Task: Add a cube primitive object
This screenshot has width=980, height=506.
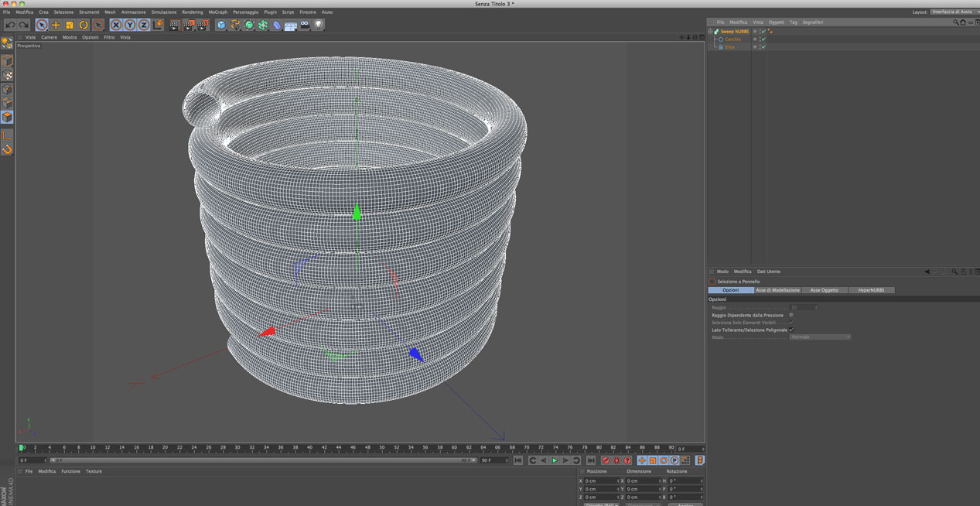Action: pyautogui.click(x=221, y=26)
